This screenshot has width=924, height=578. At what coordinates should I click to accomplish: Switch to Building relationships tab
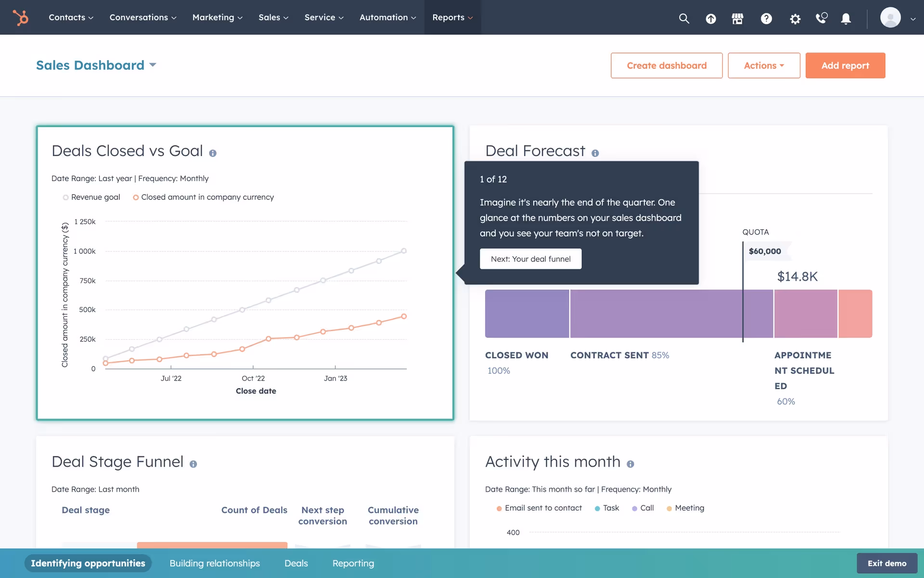[215, 563]
